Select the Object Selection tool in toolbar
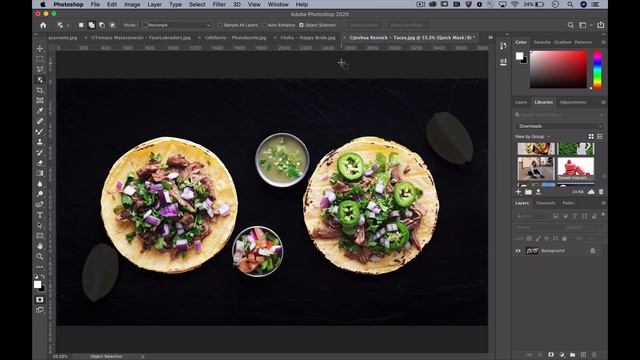Screen dimensions: 640x360 [x=40, y=80]
